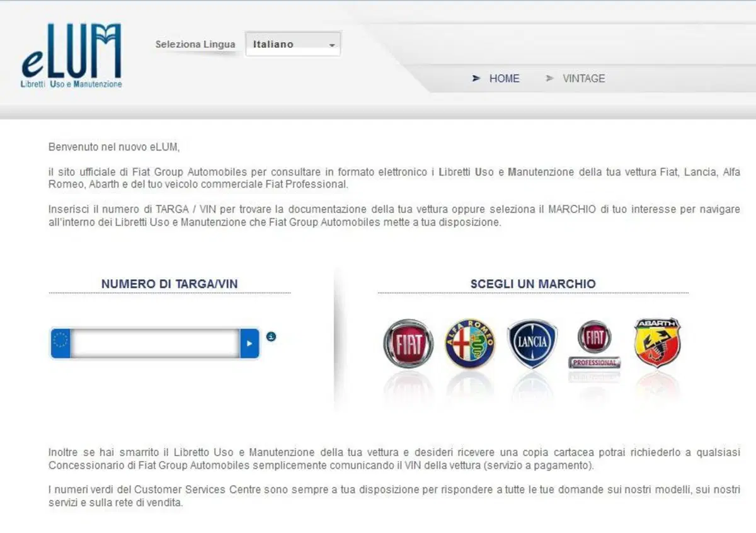756x533 pixels.
Task: Choose the Fiat Professional brand logo
Action: click(x=595, y=344)
